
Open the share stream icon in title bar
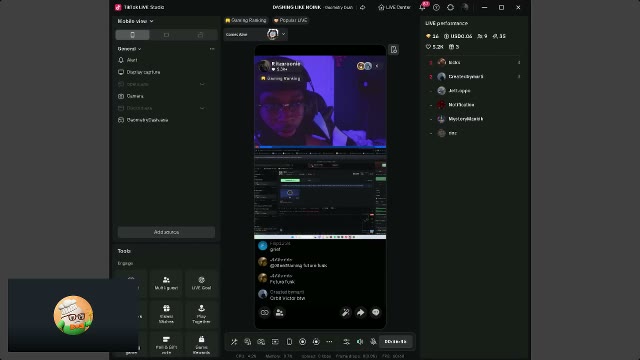pos(362,7)
